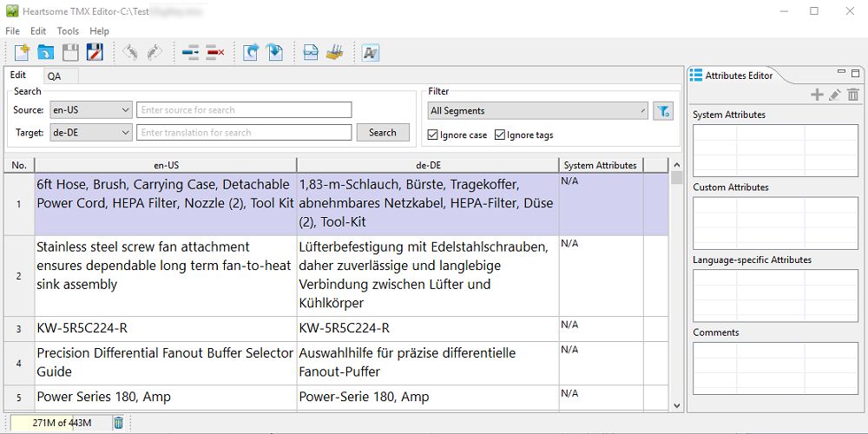This screenshot has width=868, height=434.
Task: Select target 'Auswahlhilfe für präzise differentielle' cell
Action: click(x=428, y=363)
